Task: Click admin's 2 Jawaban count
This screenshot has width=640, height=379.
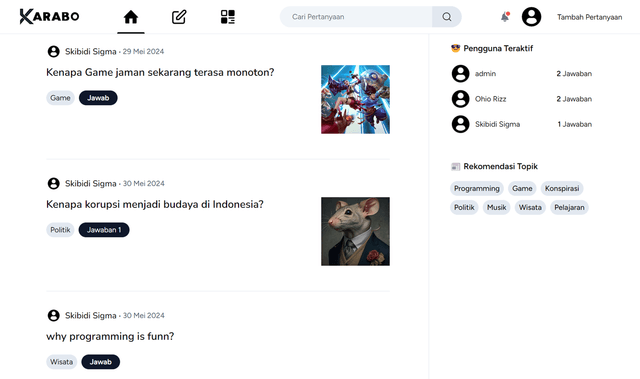Action: pos(574,73)
